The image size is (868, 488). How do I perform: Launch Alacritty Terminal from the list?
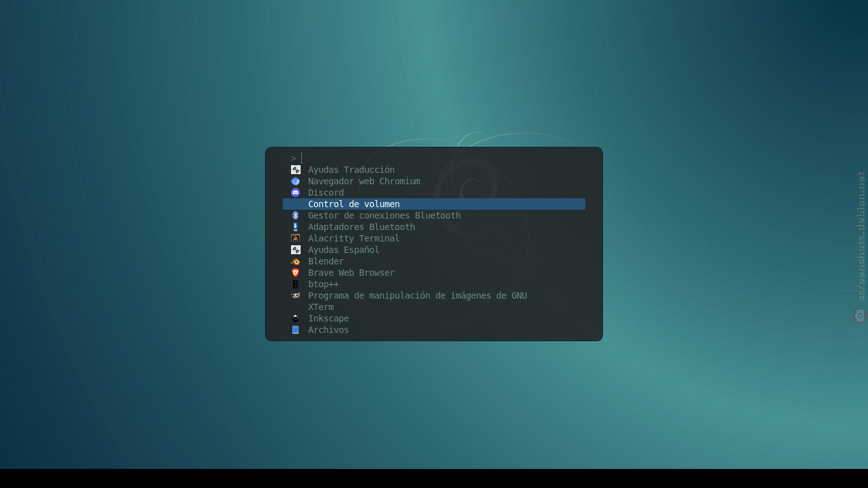point(434,238)
